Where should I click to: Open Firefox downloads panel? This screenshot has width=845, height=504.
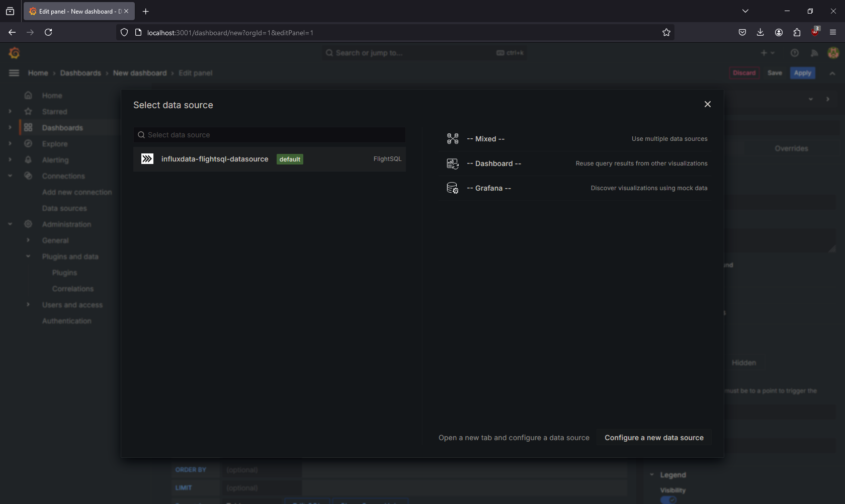(x=760, y=33)
